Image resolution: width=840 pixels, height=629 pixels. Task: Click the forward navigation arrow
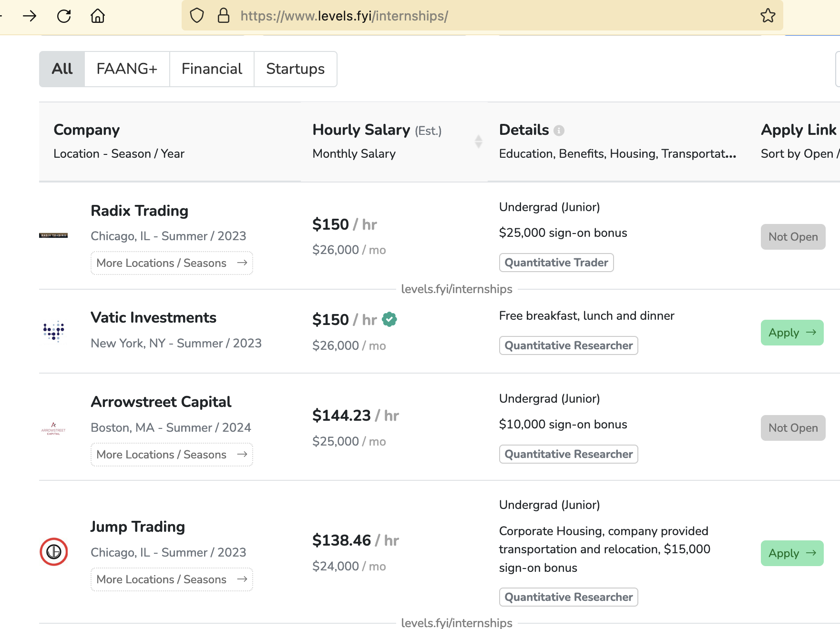[30, 16]
